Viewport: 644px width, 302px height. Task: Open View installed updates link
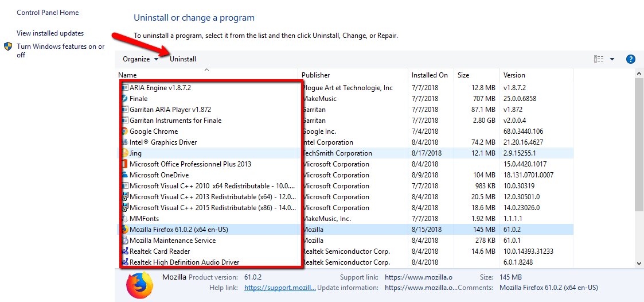[x=50, y=33]
